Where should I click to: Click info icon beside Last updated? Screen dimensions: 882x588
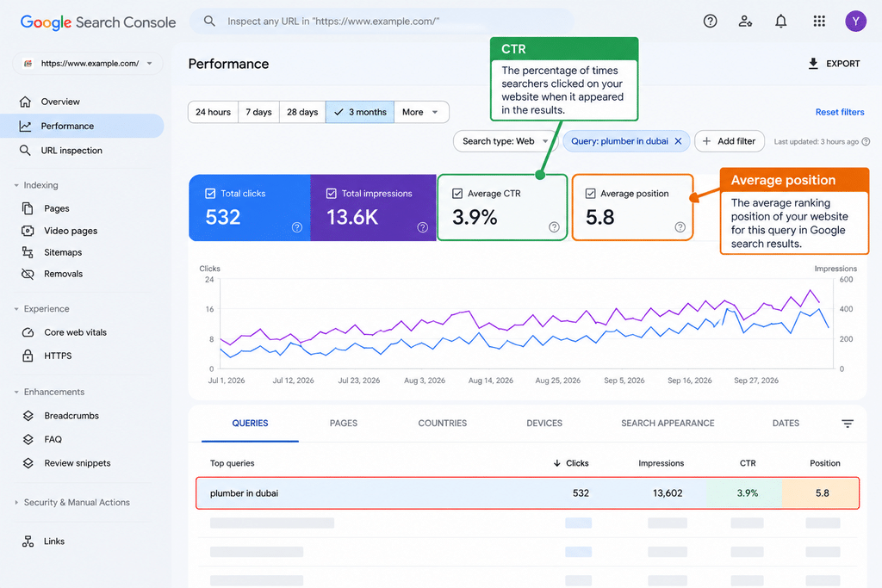tap(866, 142)
